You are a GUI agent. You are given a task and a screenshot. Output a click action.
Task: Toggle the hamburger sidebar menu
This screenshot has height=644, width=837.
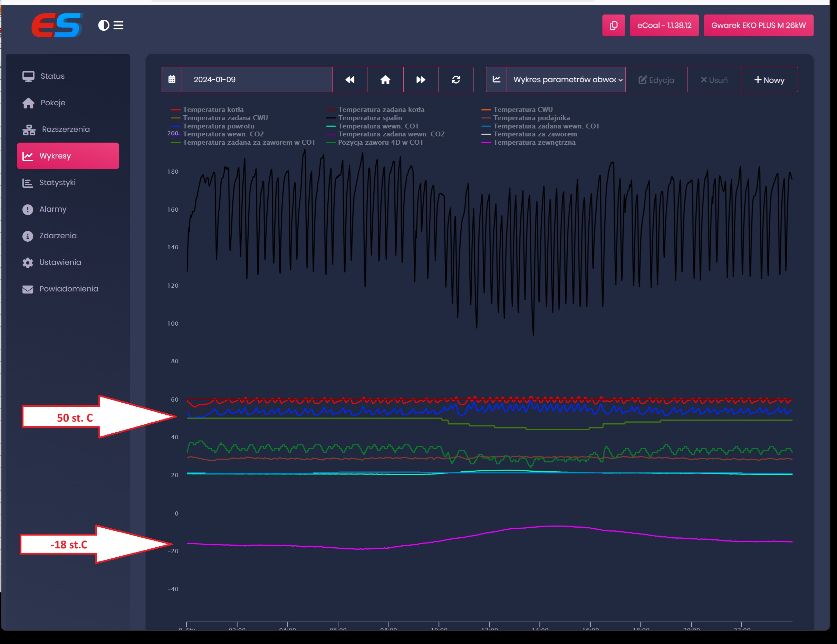[x=118, y=25]
